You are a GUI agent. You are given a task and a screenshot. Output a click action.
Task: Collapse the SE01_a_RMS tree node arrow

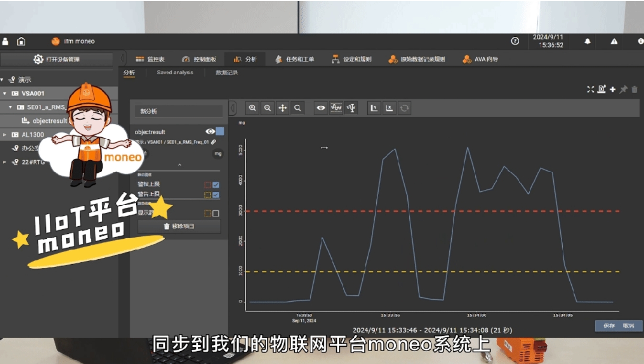click(11, 107)
